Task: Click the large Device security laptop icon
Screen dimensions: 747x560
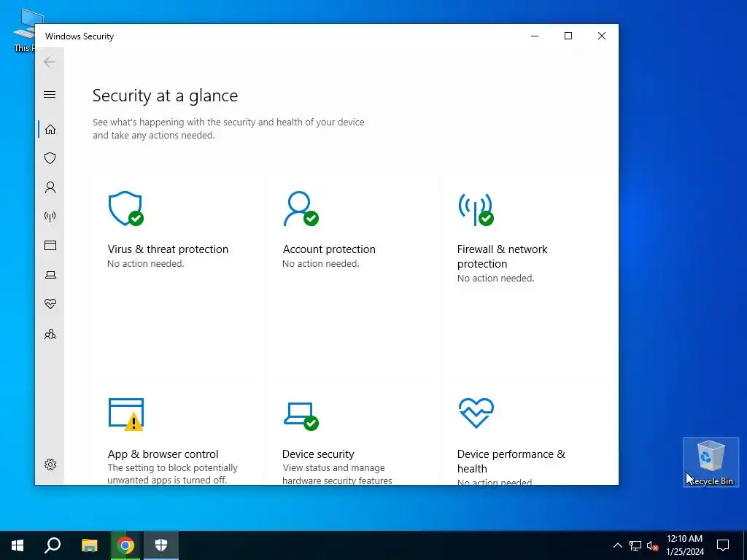Action: [x=301, y=416]
